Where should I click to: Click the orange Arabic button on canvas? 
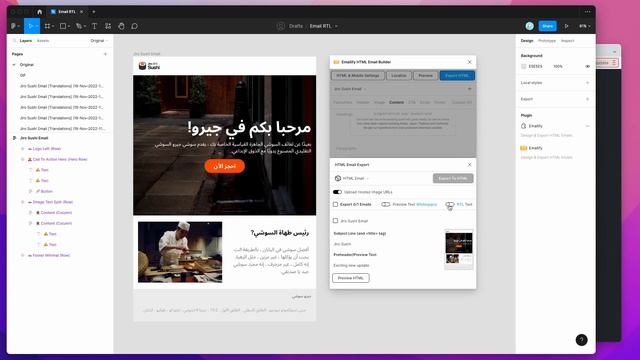(x=224, y=166)
